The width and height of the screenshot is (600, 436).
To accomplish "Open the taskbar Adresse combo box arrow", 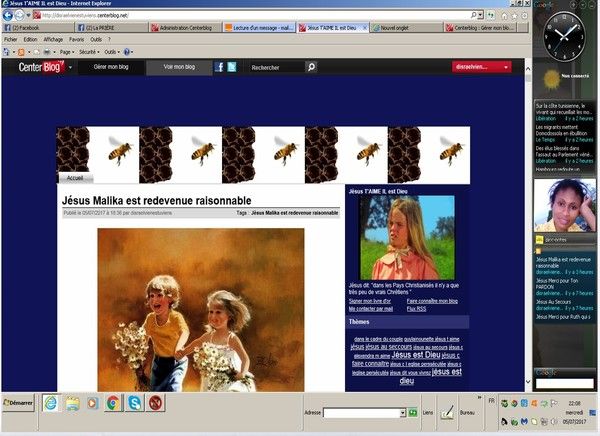I will point(403,413).
